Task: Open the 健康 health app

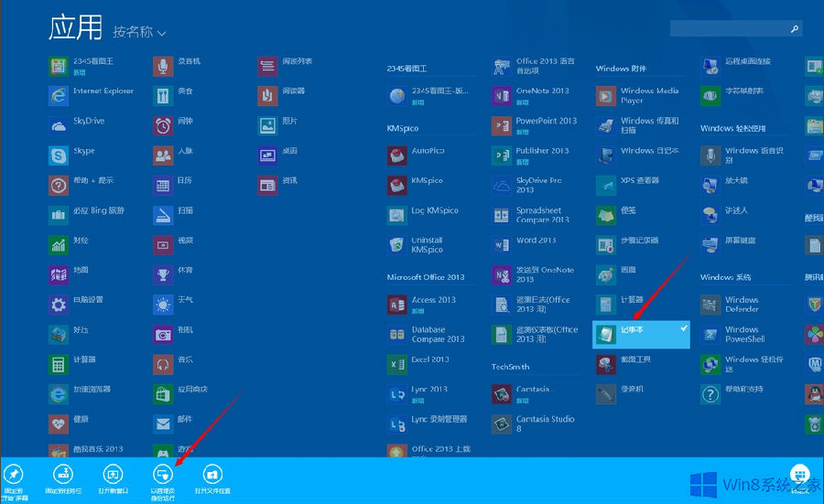Action: click(69, 424)
